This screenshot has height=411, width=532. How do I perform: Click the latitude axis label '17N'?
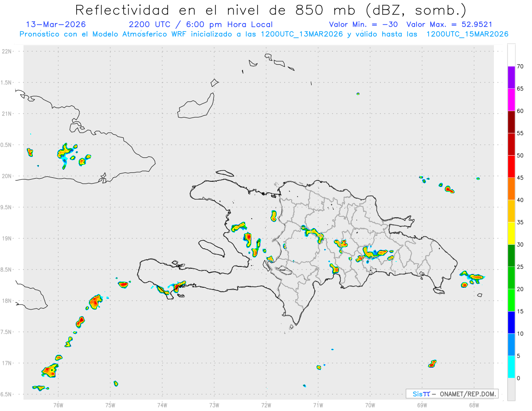[x=7, y=363]
